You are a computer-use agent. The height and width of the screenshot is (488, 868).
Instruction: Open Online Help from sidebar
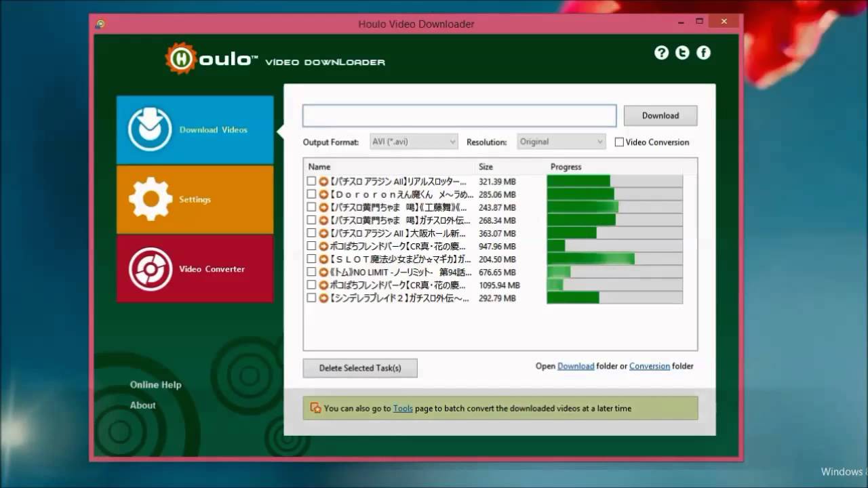tap(155, 384)
